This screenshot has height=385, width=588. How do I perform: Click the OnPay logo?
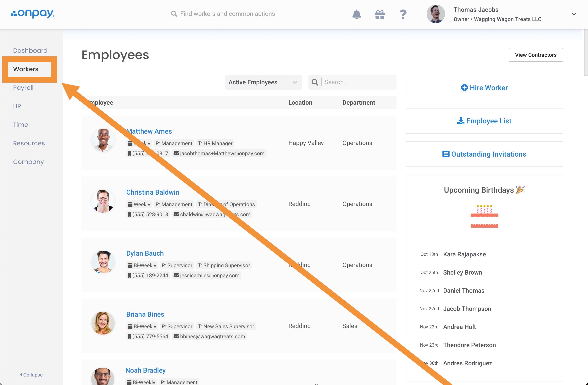33,14
